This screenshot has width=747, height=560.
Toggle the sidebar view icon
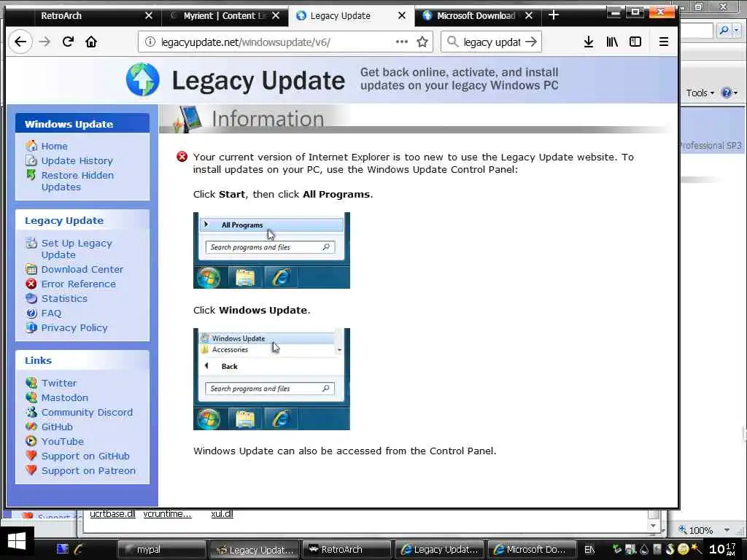click(635, 42)
